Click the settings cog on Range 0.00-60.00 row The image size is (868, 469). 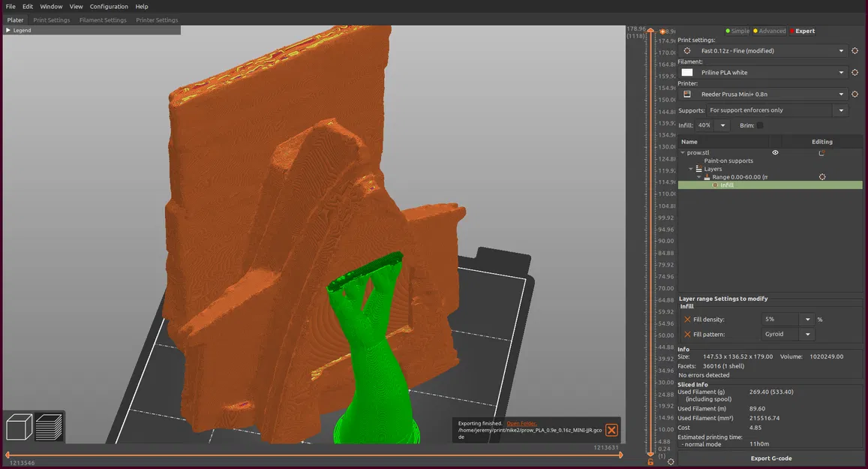[822, 177]
